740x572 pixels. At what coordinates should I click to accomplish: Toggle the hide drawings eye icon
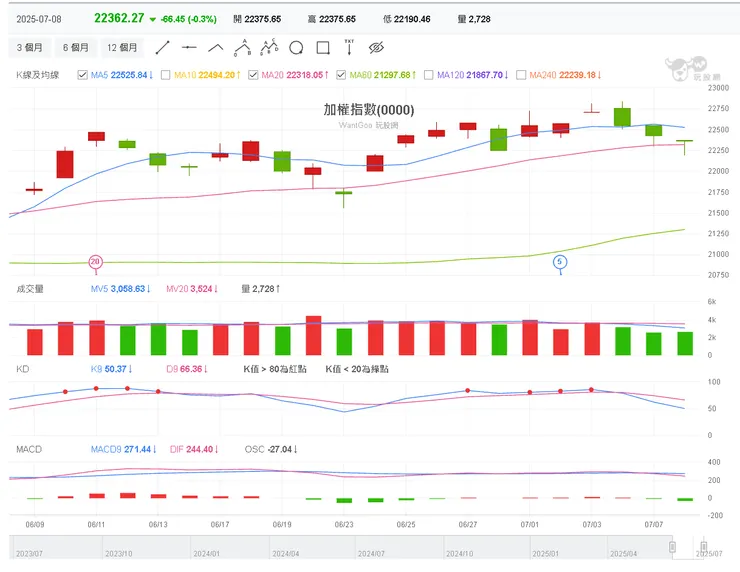tap(376, 48)
